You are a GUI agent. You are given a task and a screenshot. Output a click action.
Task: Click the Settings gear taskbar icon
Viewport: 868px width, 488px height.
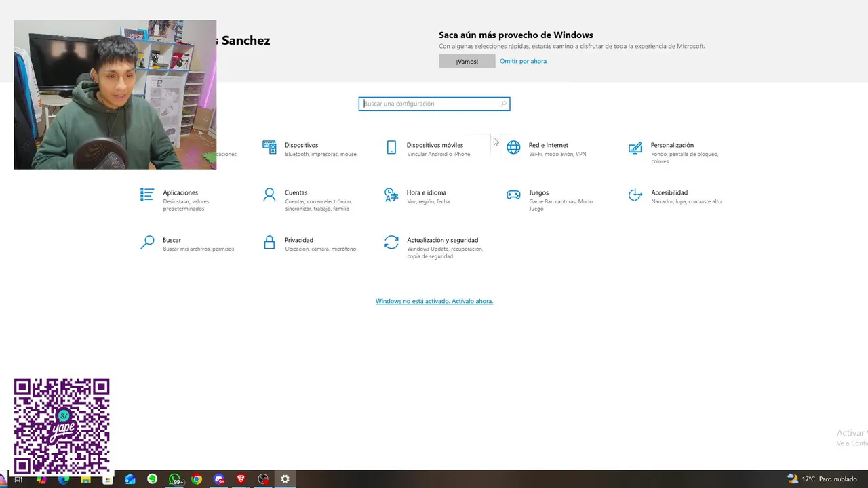pos(285,479)
